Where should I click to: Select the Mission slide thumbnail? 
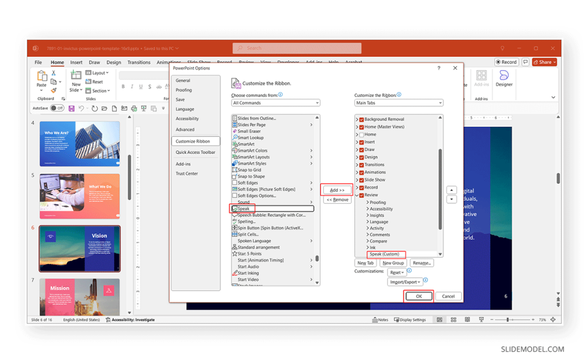[79, 296]
